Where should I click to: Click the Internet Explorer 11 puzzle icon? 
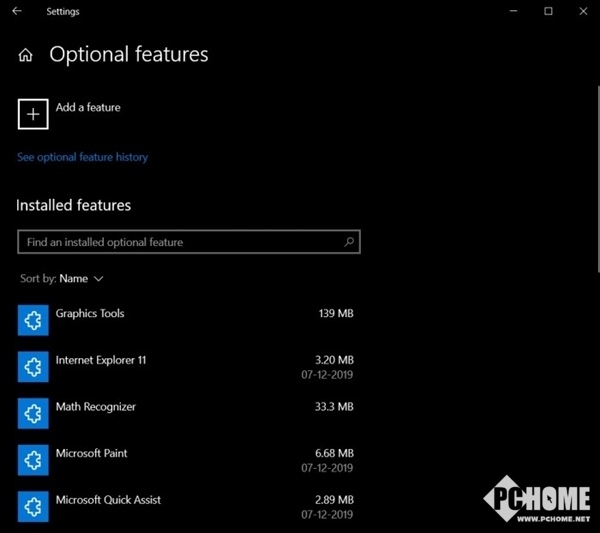tap(33, 366)
